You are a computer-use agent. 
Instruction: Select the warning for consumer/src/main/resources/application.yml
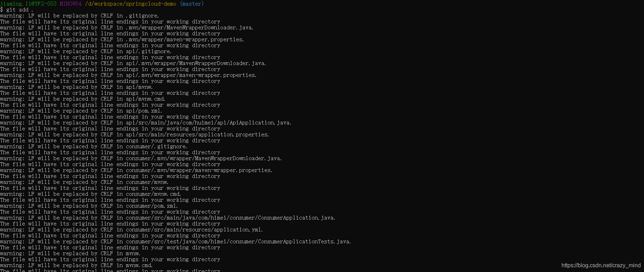pyautogui.click(x=131, y=230)
